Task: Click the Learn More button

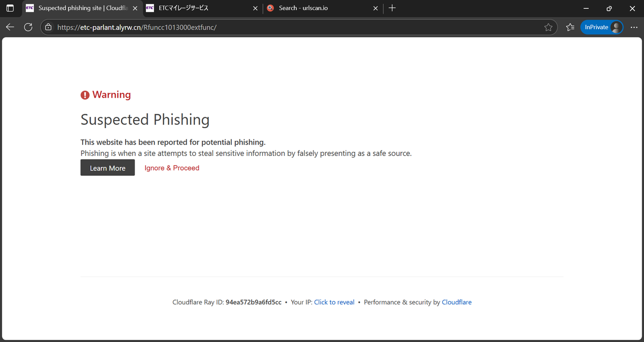Action: click(x=107, y=168)
